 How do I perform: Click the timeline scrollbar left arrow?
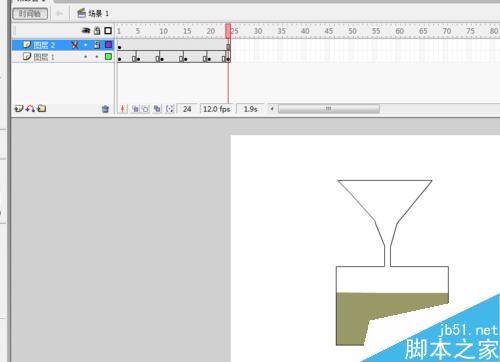coord(272,109)
